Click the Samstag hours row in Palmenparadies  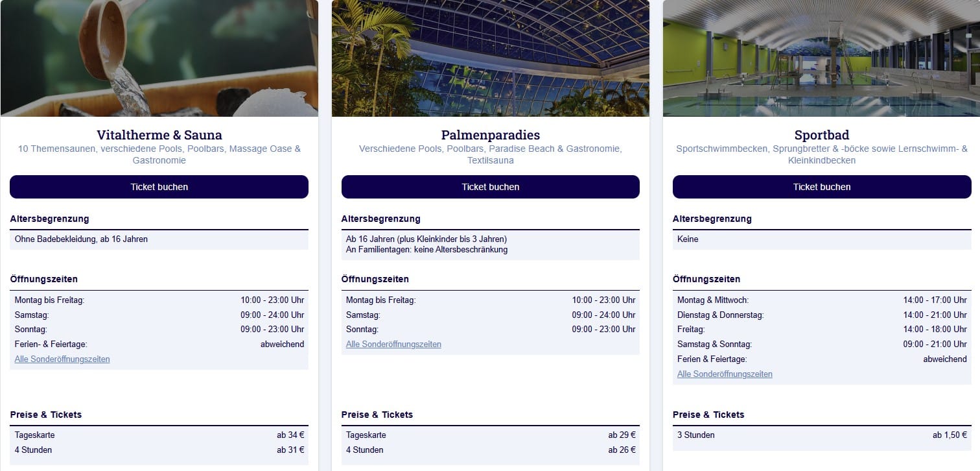[x=490, y=315]
